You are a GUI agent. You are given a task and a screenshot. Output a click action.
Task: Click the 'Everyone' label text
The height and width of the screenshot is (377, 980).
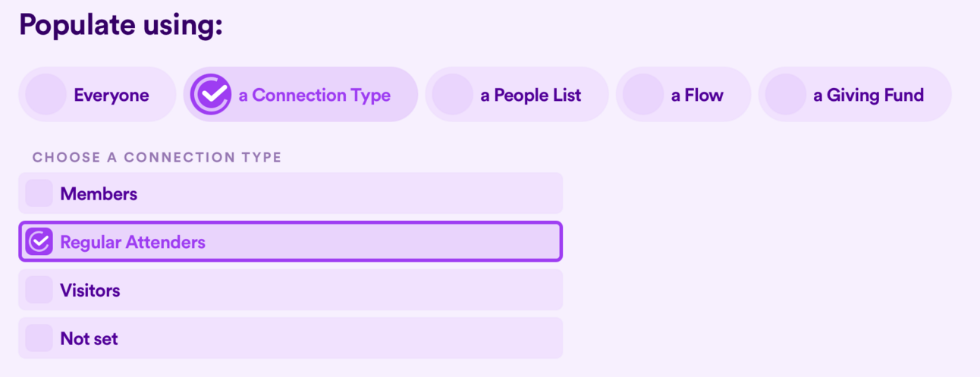[x=112, y=96]
